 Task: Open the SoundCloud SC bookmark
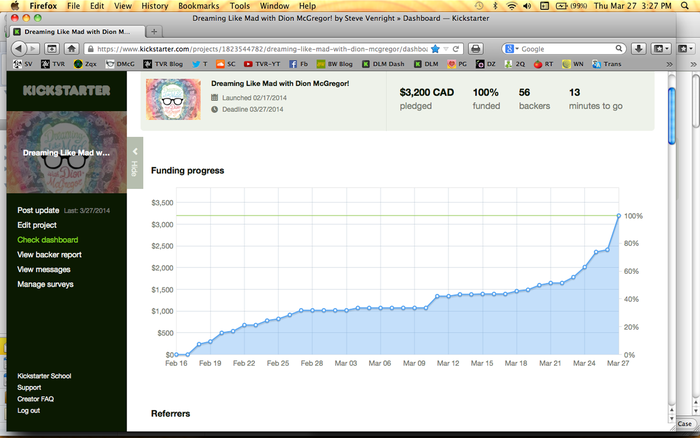[225, 64]
